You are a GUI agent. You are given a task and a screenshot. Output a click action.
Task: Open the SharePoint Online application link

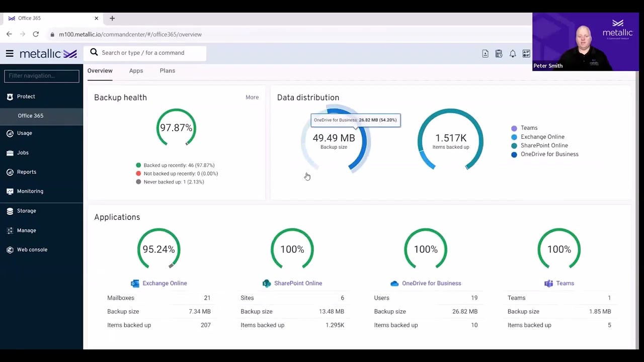click(298, 283)
